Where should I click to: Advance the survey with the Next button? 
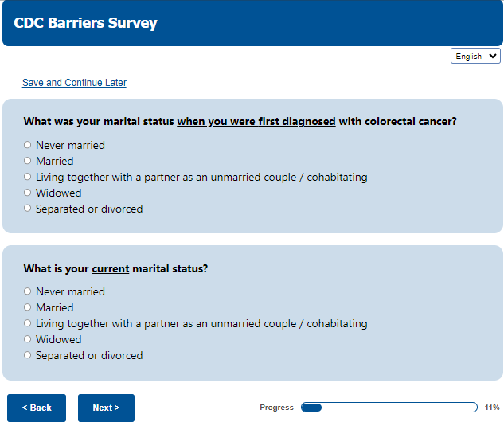point(106,408)
